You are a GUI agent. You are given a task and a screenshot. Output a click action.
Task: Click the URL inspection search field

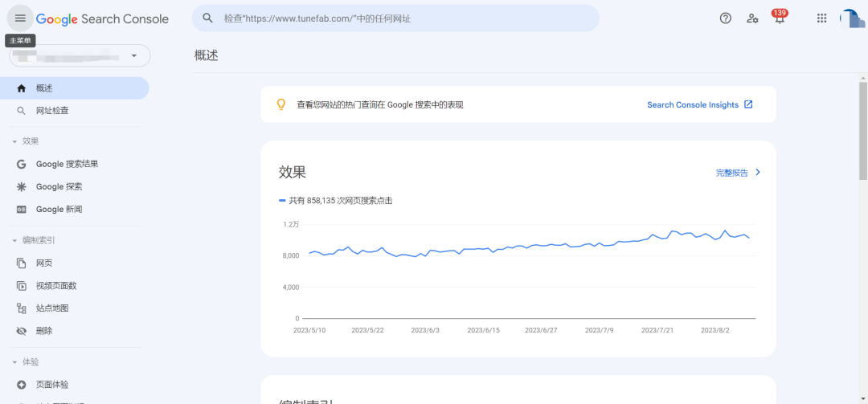click(395, 18)
